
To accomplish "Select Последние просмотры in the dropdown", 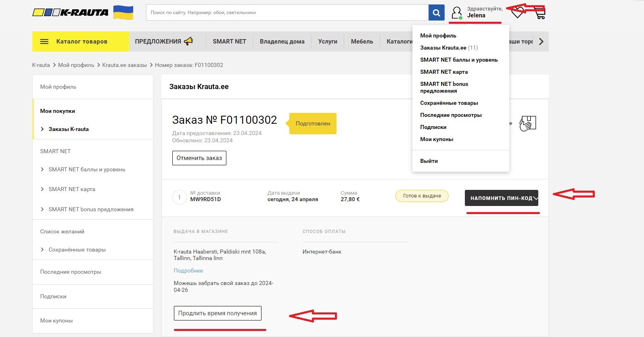I will click(x=451, y=115).
